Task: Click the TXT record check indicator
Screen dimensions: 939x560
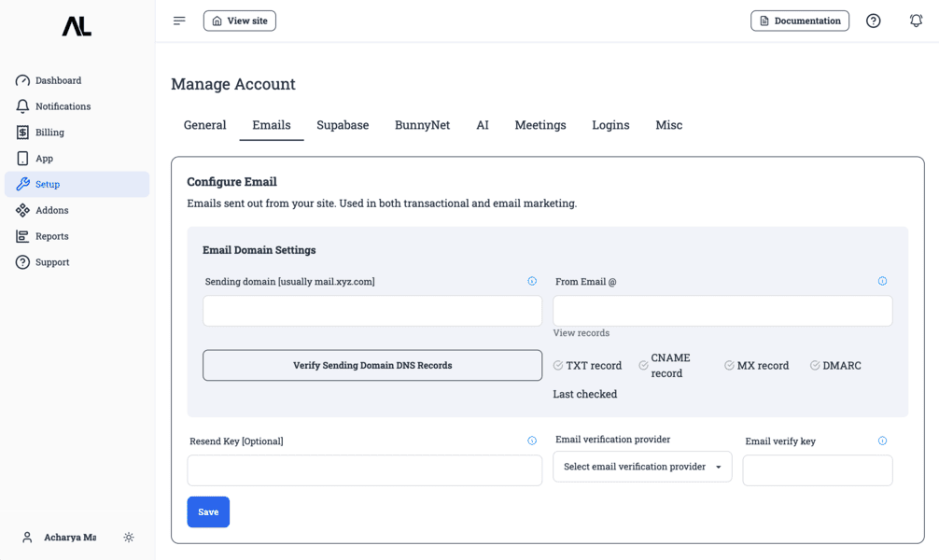Action: [558, 366]
